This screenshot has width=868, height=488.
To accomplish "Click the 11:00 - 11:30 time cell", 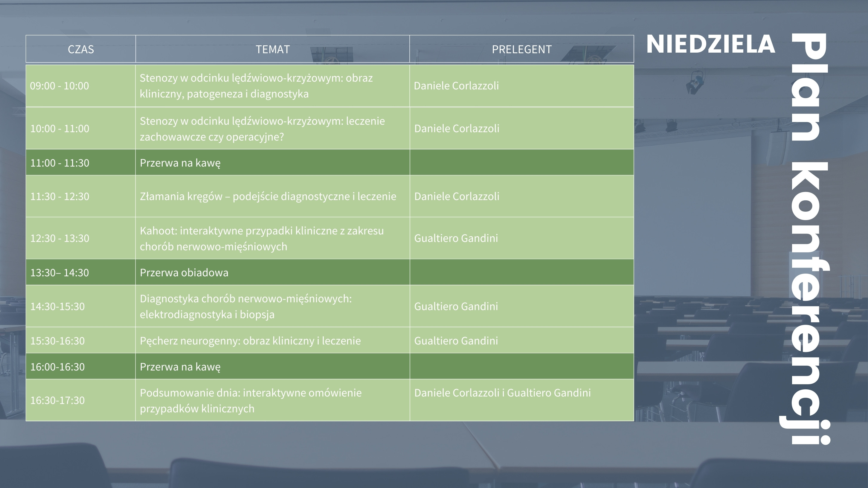I will click(60, 163).
